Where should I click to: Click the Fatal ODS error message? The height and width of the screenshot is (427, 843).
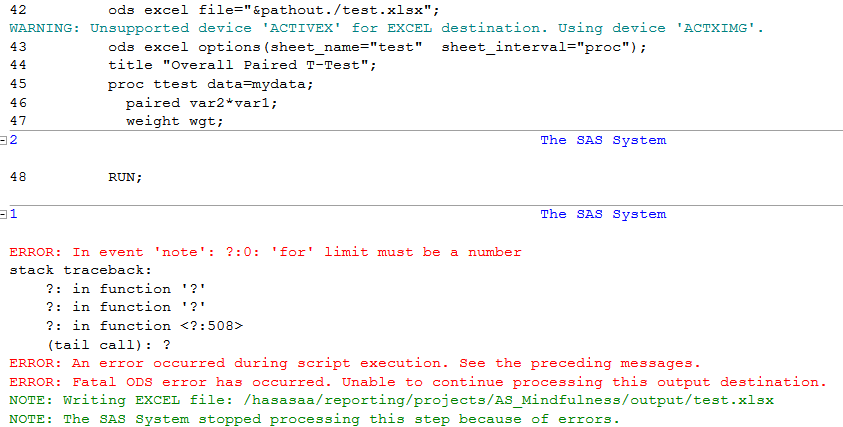click(x=418, y=382)
